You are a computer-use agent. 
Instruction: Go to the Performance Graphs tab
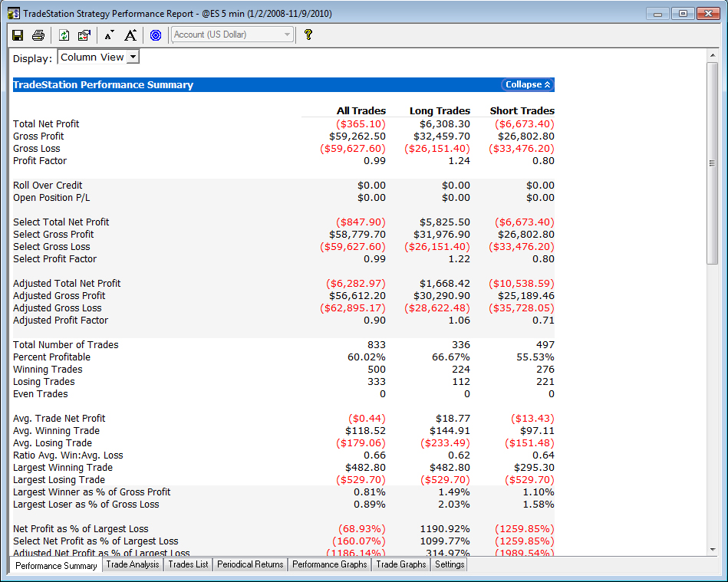(x=330, y=564)
